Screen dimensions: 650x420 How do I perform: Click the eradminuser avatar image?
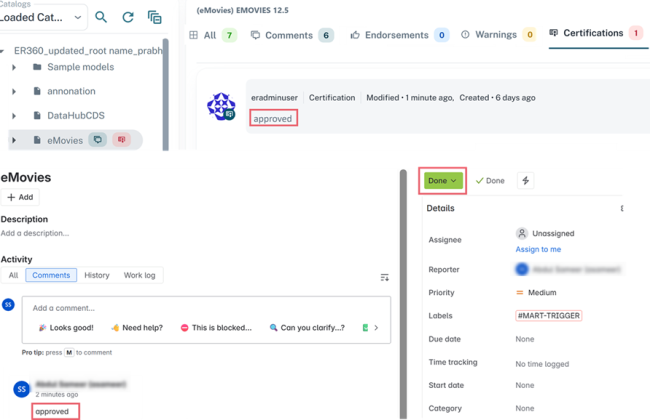pyautogui.click(x=221, y=107)
